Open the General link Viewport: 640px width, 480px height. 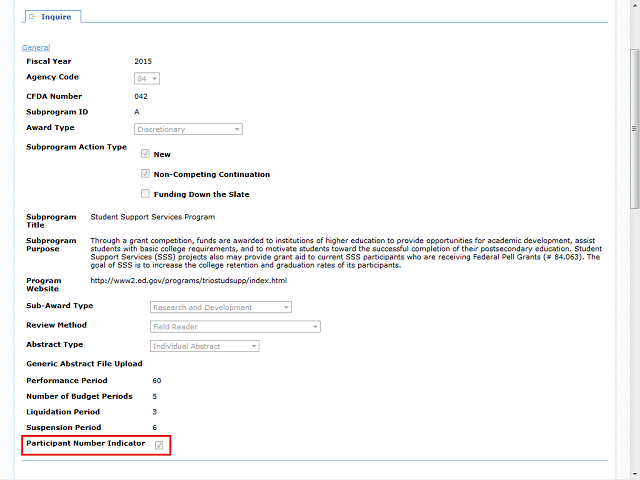[36, 47]
